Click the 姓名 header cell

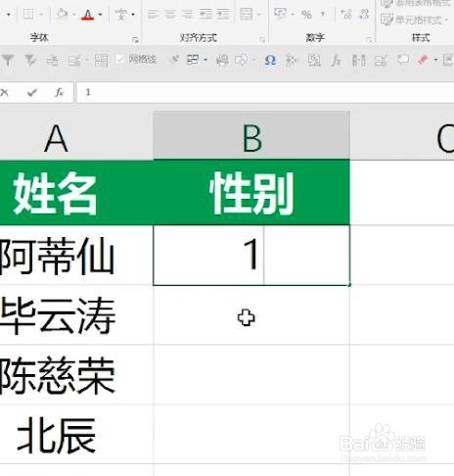[x=76, y=192]
